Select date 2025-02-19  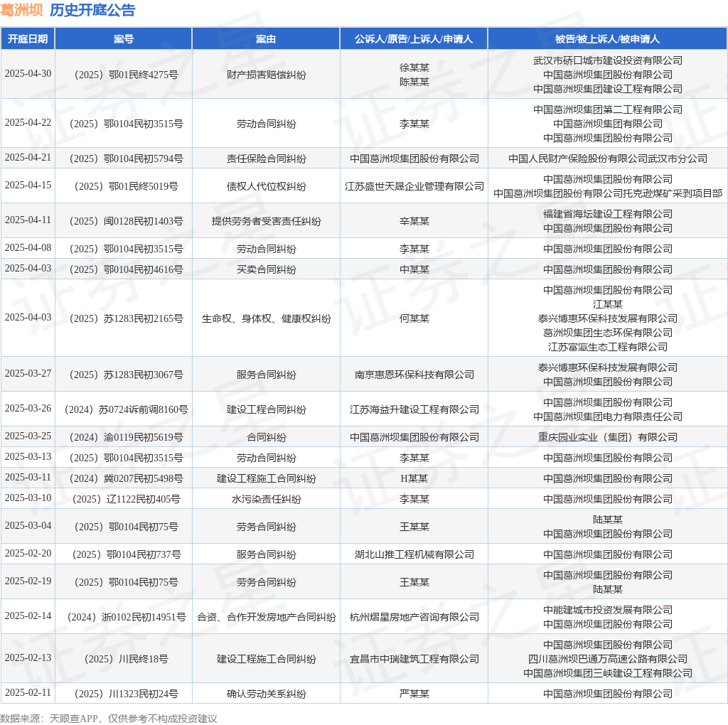point(28,581)
